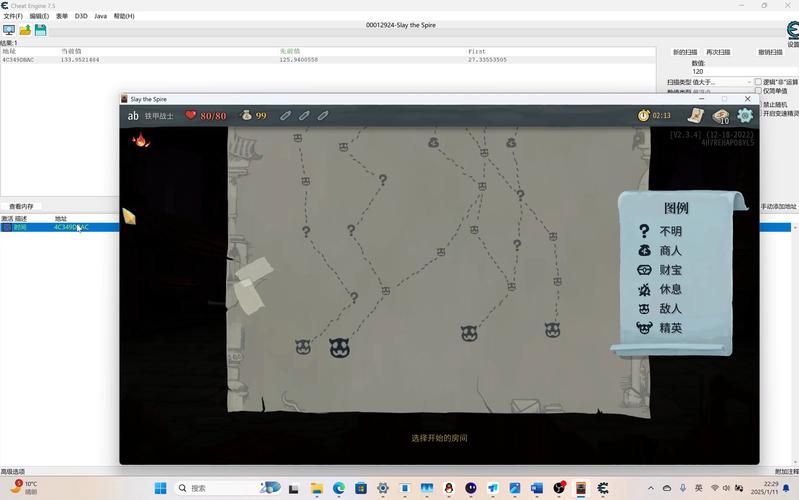Click the 财宝 treasure legend entry
The image size is (799, 500).
tap(659, 270)
